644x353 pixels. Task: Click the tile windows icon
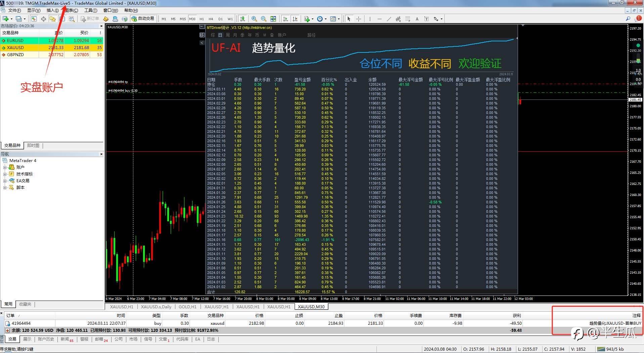pyautogui.click(x=273, y=19)
